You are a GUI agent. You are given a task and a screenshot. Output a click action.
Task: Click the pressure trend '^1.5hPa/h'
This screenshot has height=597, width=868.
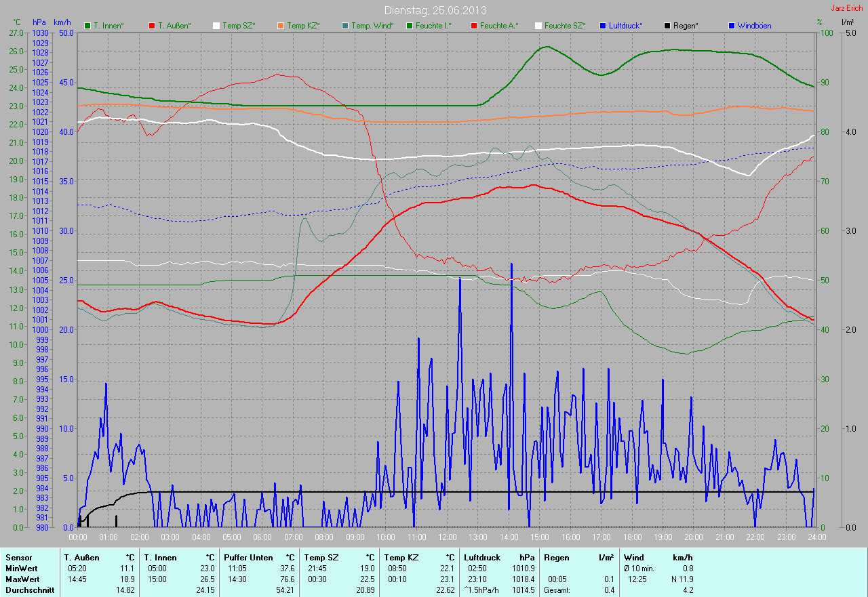point(481,590)
